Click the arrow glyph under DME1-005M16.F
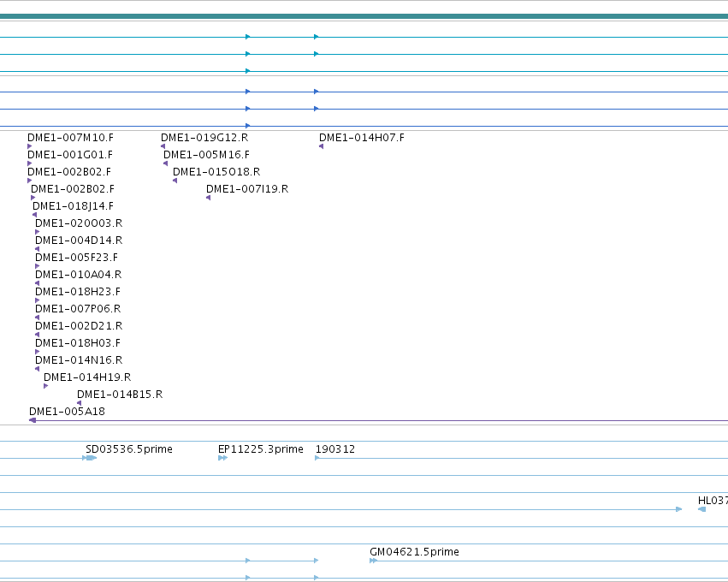The height and width of the screenshot is (582, 728). click(166, 163)
